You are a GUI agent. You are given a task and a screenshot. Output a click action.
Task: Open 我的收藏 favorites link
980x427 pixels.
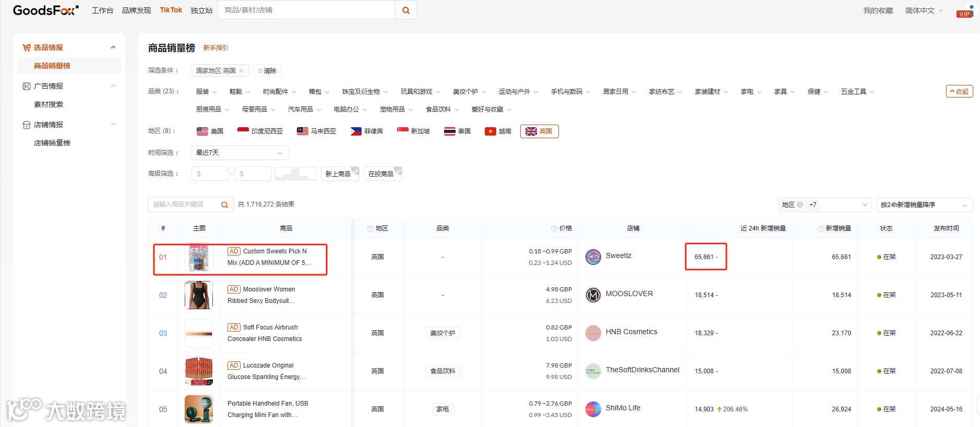click(x=878, y=10)
